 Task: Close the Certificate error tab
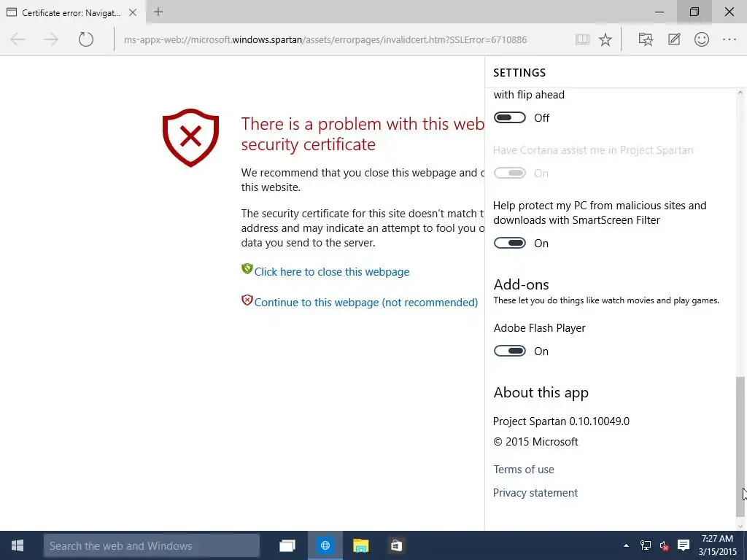point(133,13)
